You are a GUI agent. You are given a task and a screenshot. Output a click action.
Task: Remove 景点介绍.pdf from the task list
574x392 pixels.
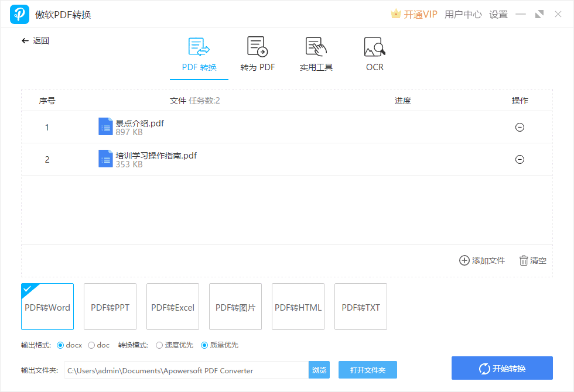click(x=520, y=127)
